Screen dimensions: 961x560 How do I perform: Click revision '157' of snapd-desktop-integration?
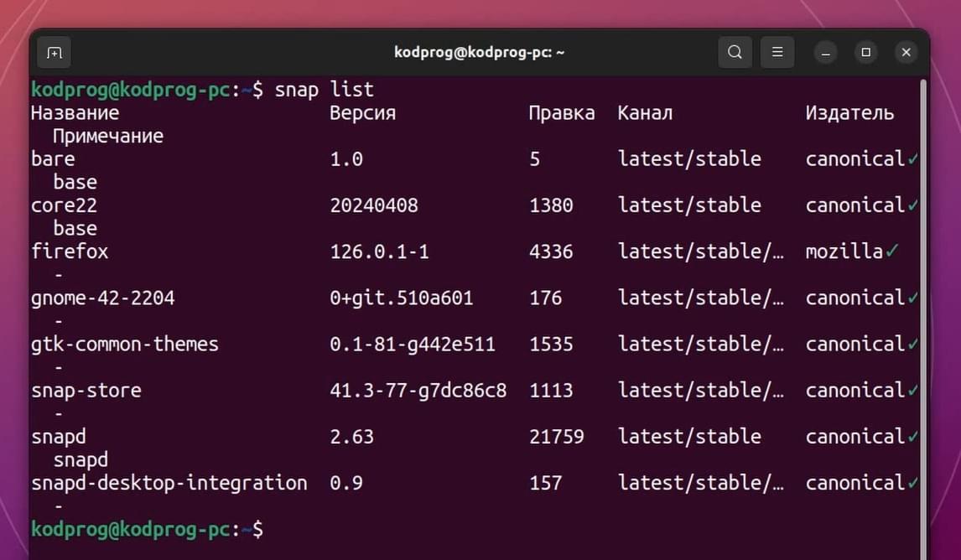(545, 484)
